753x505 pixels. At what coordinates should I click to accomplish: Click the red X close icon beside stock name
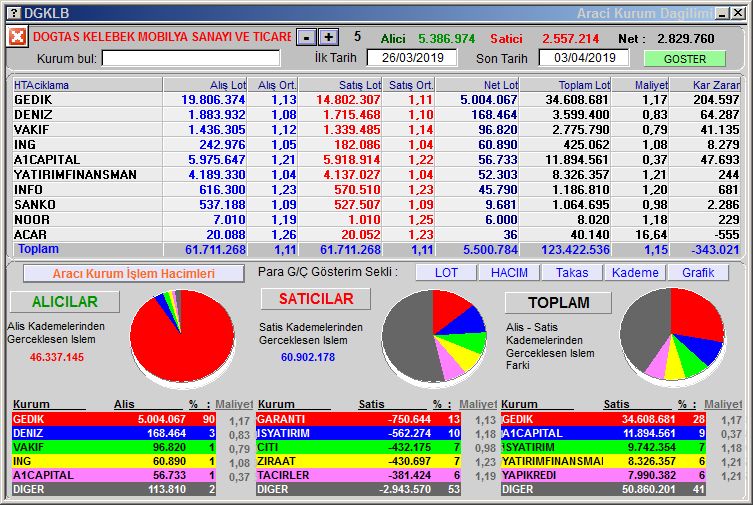tap(17, 36)
